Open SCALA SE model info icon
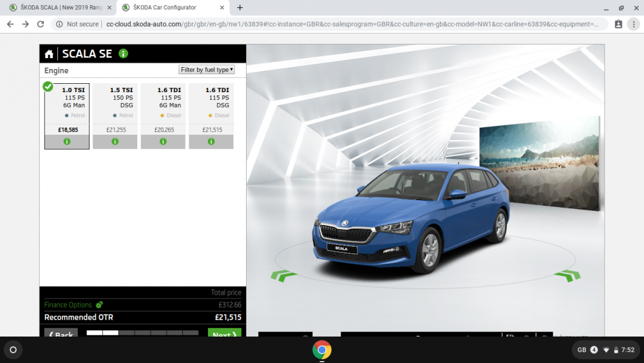644x363 pixels. coord(123,54)
